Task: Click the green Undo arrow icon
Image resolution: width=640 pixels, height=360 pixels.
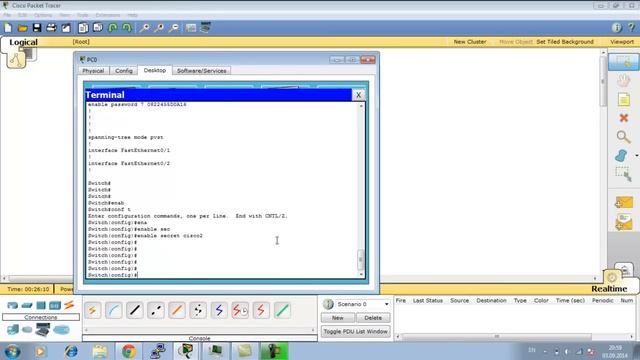Action: (113, 28)
